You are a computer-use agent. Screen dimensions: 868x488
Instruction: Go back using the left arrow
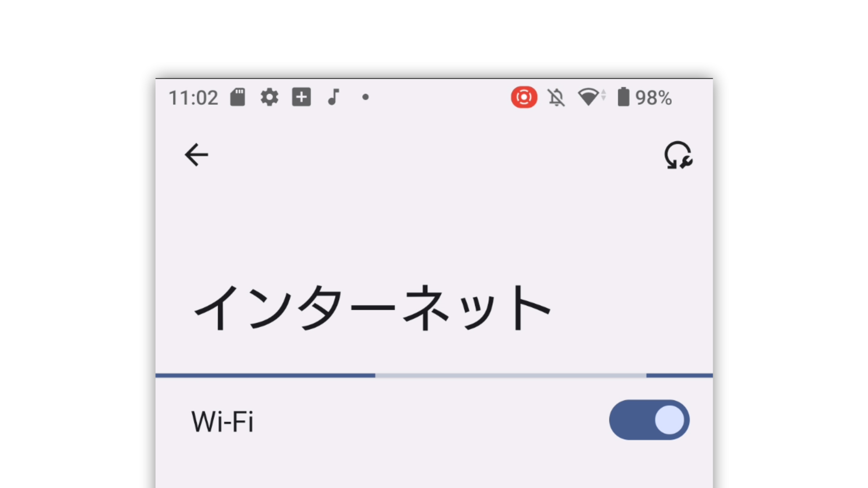click(196, 155)
